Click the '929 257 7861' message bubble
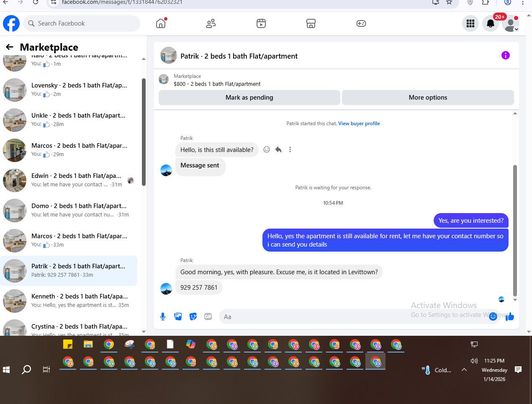 (199, 288)
